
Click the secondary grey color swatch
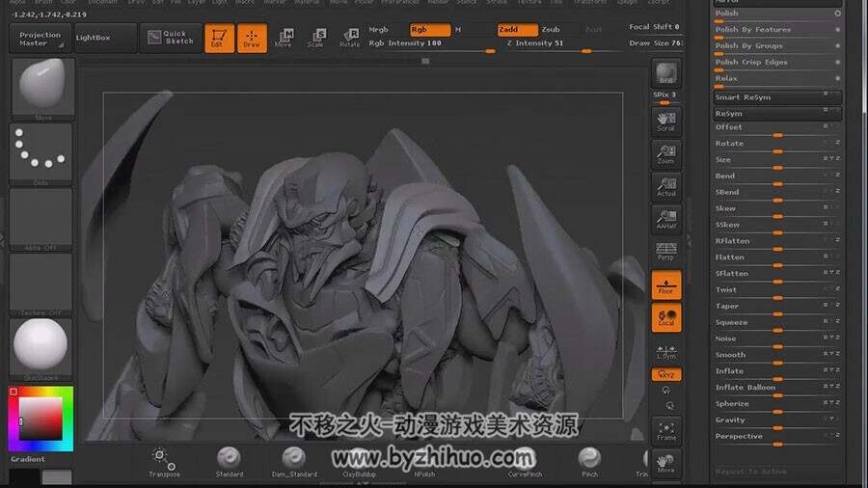(57, 477)
